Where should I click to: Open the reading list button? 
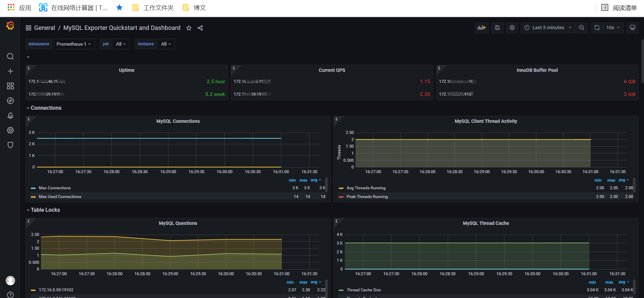click(619, 8)
